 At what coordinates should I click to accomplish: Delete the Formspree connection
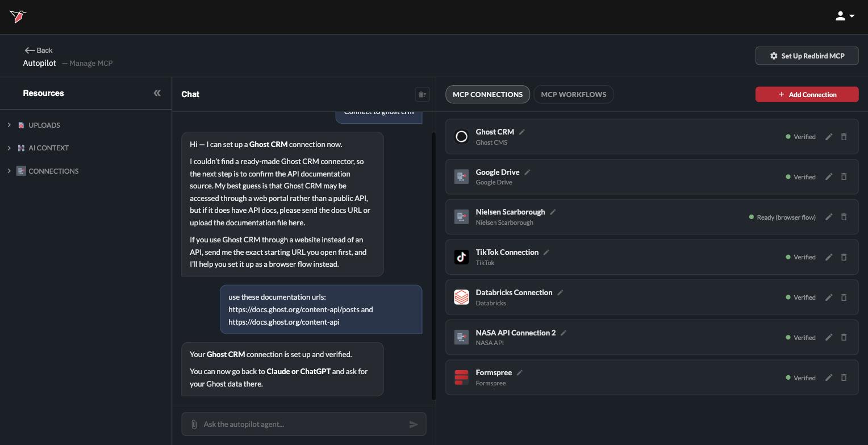844,377
